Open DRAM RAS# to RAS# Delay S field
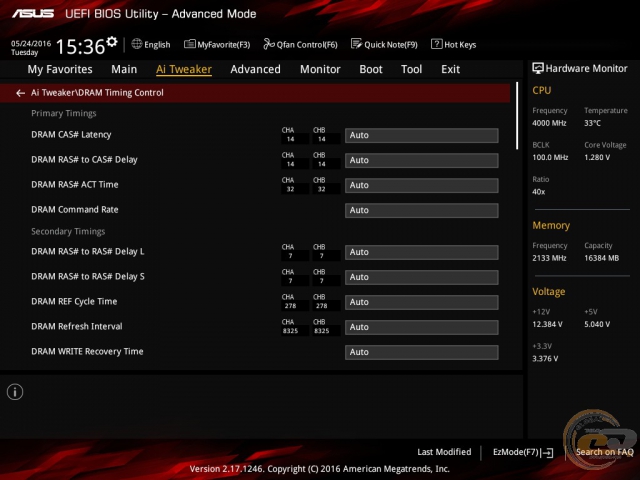 422,277
